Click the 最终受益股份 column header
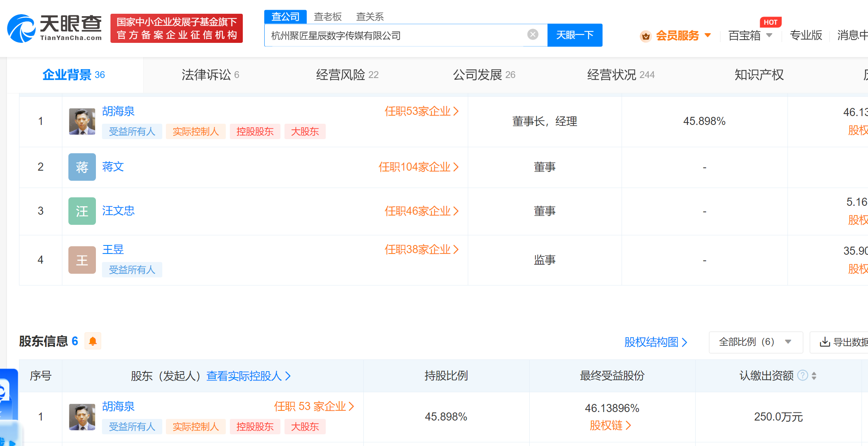Image resolution: width=868 pixels, height=446 pixels. (x=612, y=376)
